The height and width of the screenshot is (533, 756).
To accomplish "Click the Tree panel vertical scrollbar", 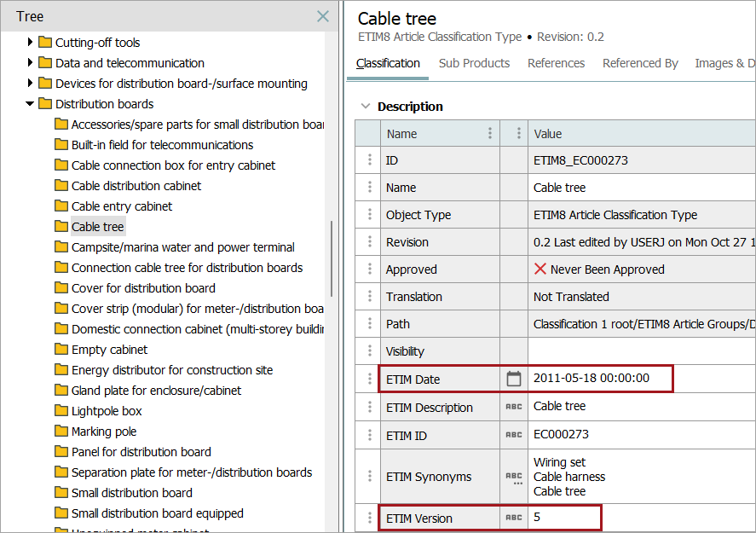I will coord(331,256).
